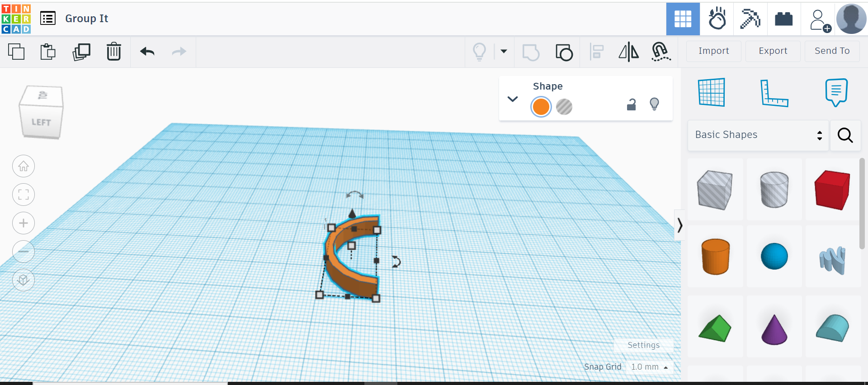The width and height of the screenshot is (868, 385).
Task: Click the Workplane tool icon
Action: pyautogui.click(x=712, y=92)
